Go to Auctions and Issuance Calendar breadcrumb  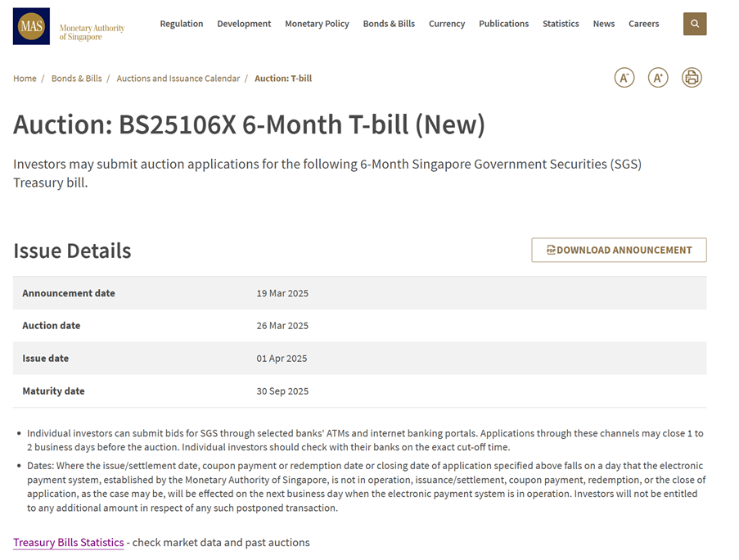[x=178, y=79]
